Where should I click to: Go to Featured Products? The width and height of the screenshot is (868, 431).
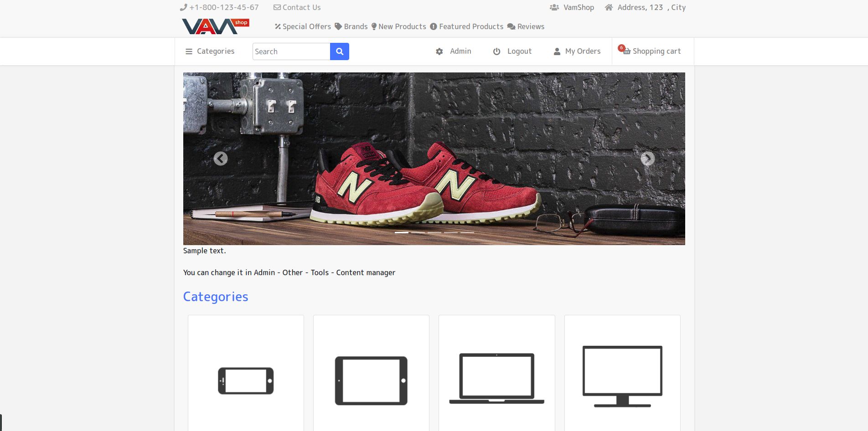pos(466,26)
